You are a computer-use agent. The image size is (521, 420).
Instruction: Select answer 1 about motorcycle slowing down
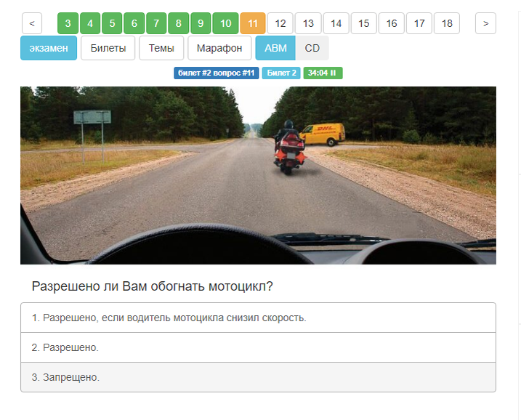click(258, 318)
